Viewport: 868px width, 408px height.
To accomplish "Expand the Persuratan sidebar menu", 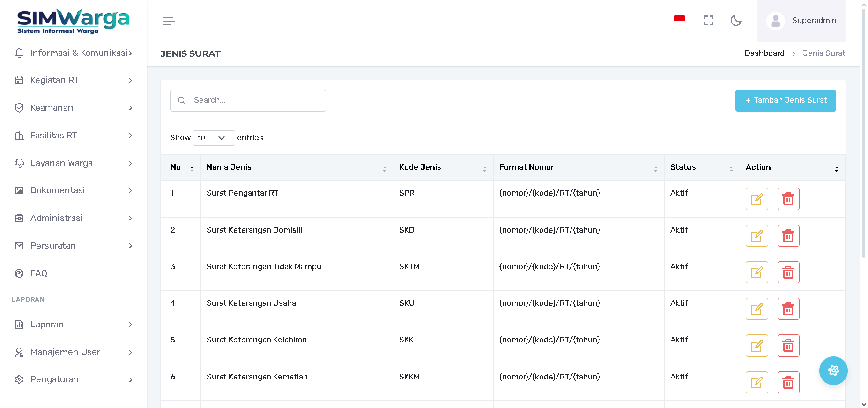I will coord(73,246).
